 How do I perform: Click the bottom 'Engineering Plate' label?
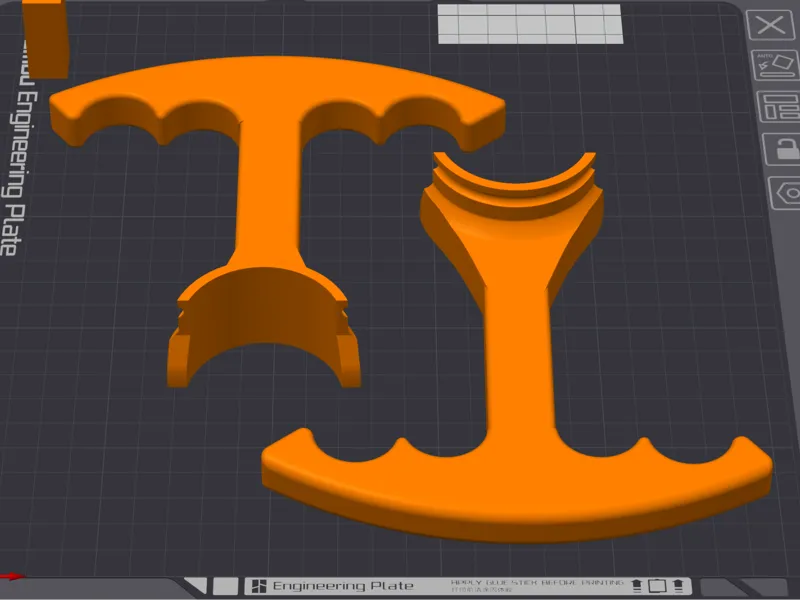343,586
